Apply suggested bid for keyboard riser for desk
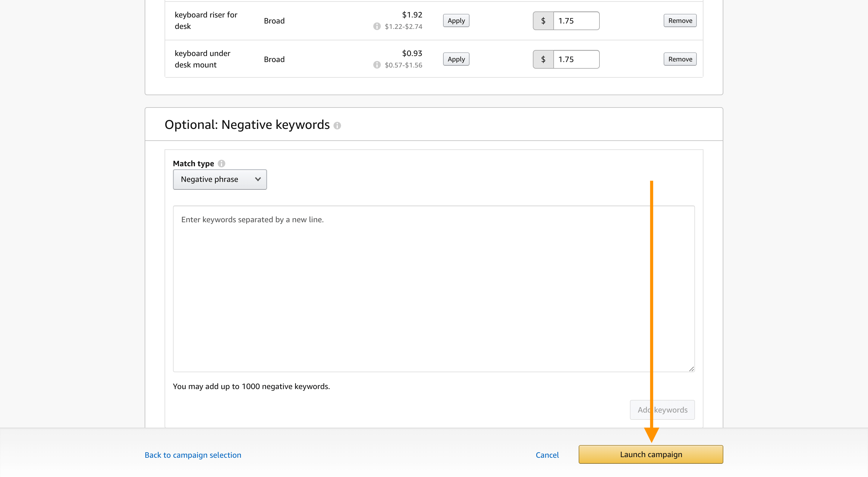 tap(456, 21)
